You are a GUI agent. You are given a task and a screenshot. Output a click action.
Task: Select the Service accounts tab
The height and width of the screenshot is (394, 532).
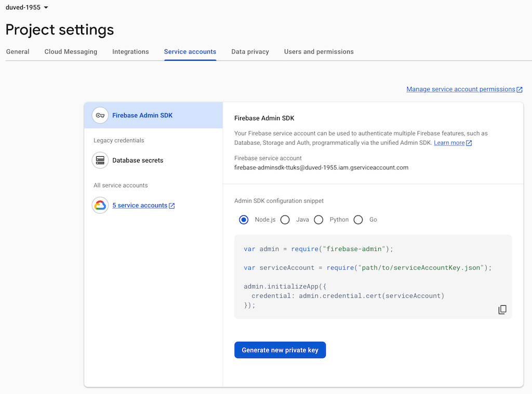pos(190,51)
